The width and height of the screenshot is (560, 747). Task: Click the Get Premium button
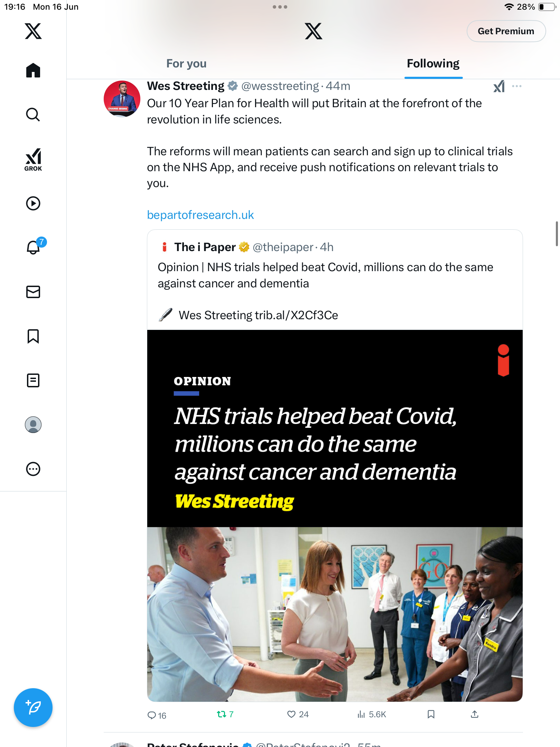[506, 31]
